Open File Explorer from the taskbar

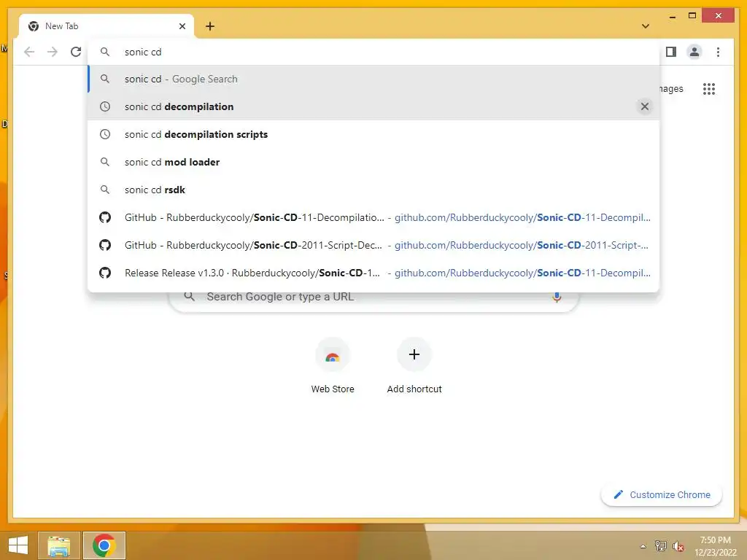coord(58,545)
